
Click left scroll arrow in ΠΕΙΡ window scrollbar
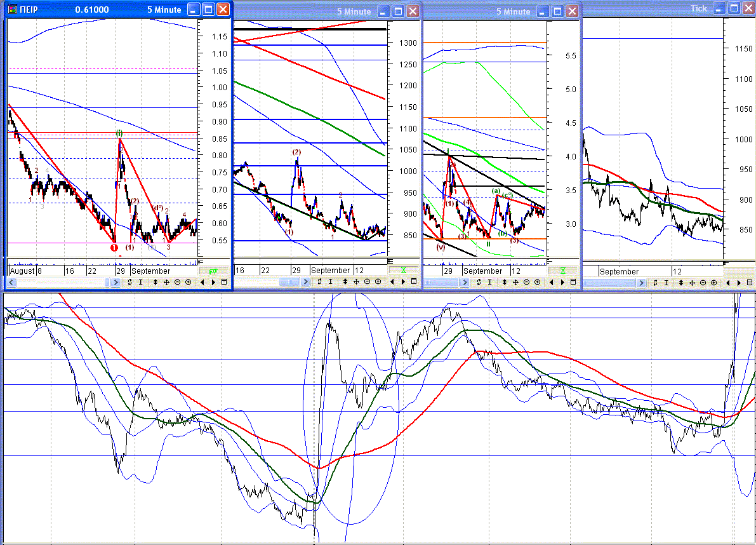pos(12,282)
